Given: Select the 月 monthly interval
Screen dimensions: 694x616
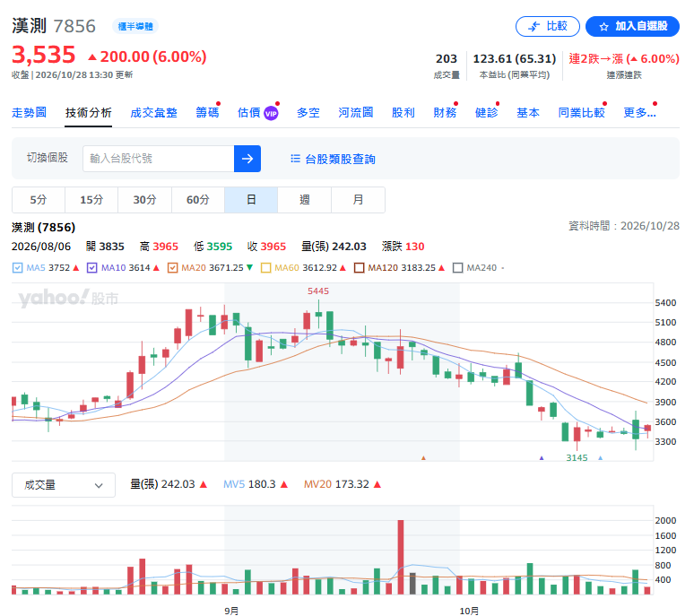Looking at the screenshot, I should [x=358, y=200].
